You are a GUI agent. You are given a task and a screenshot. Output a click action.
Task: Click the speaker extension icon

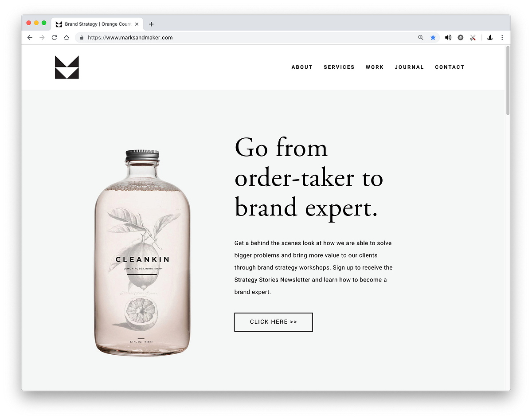(448, 38)
